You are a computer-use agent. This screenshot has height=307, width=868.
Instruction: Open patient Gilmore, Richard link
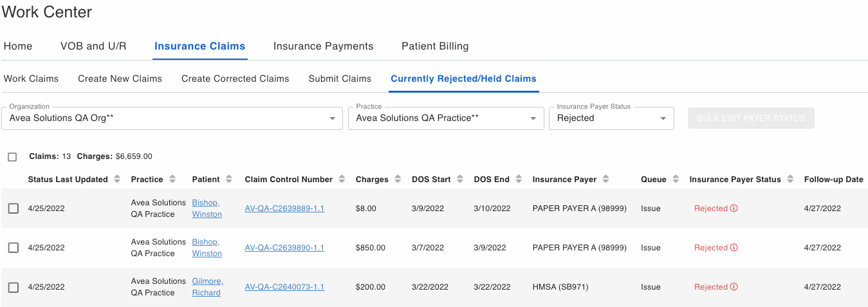coord(208,287)
